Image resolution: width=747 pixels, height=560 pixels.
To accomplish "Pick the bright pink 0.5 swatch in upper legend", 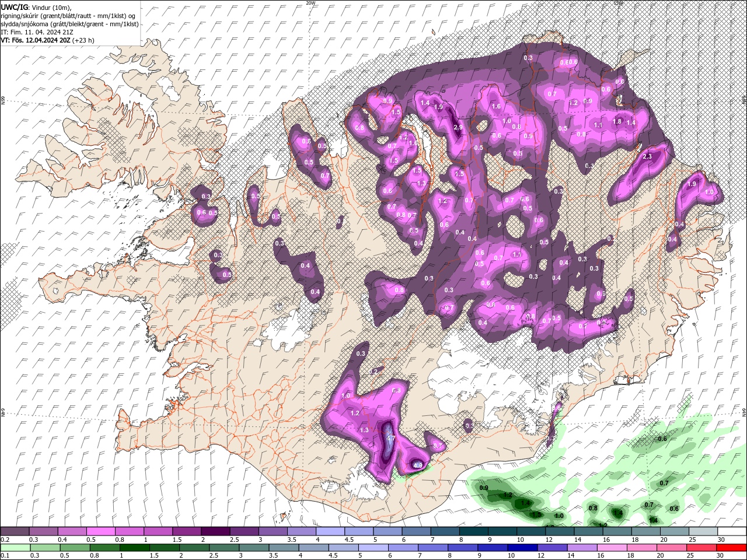I will pyautogui.click(x=100, y=531).
